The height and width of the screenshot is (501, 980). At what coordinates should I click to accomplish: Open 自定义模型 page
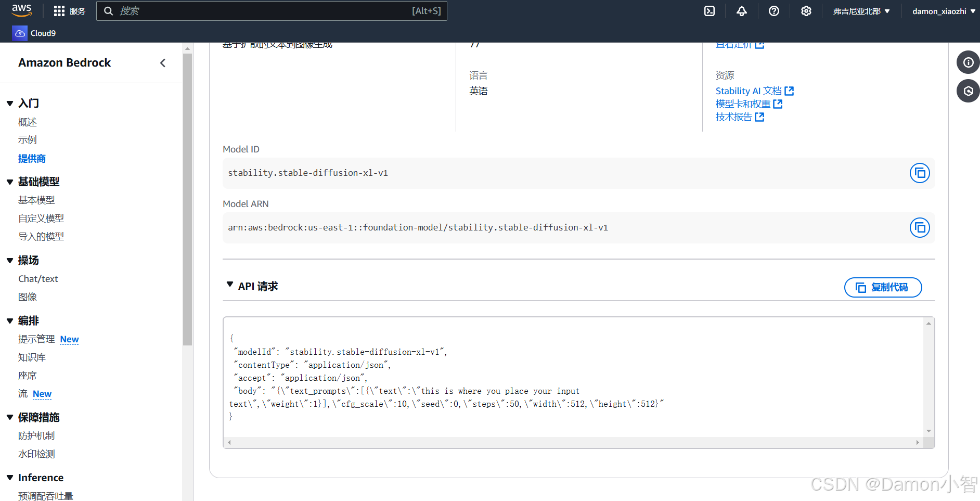(41, 219)
